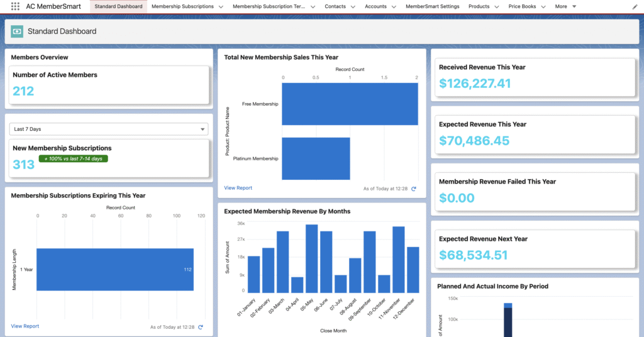Open the Price Books tab
Screen dimensions: 644x337
(x=522, y=6)
